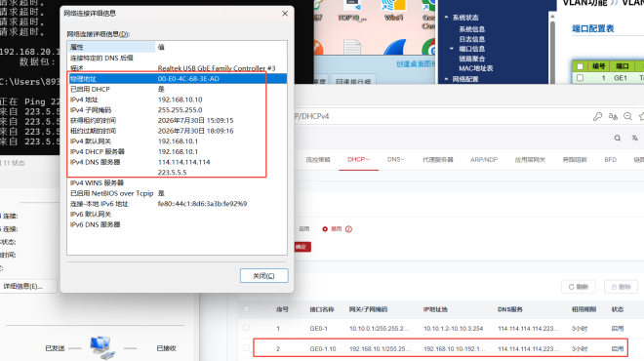Collapse the 网络配置 tree section

click(447, 79)
